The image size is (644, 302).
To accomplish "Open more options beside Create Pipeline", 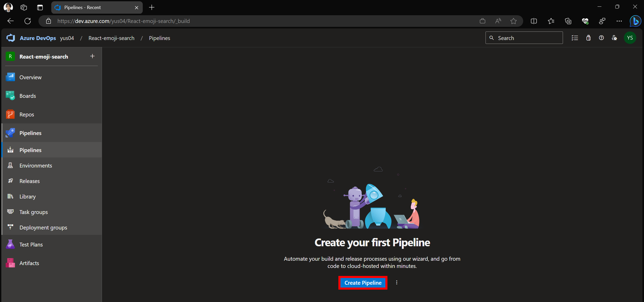I will (x=397, y=283).
